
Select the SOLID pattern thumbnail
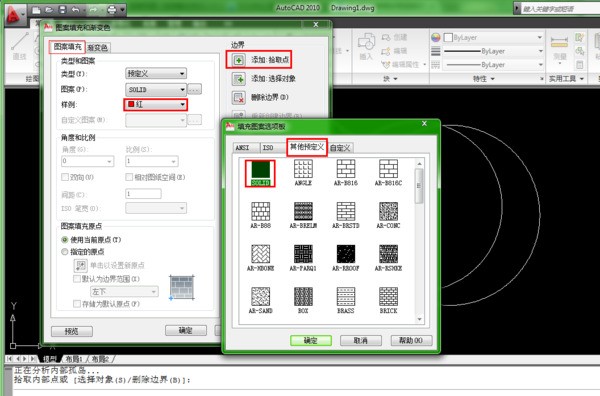click(260, 173)
